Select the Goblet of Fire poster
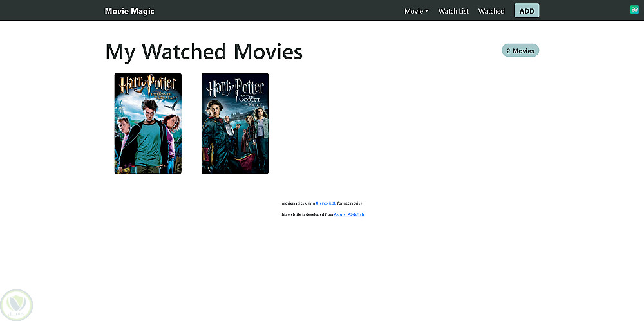The width and height of the screenshot is (644, 321). (x=235, y=124)
